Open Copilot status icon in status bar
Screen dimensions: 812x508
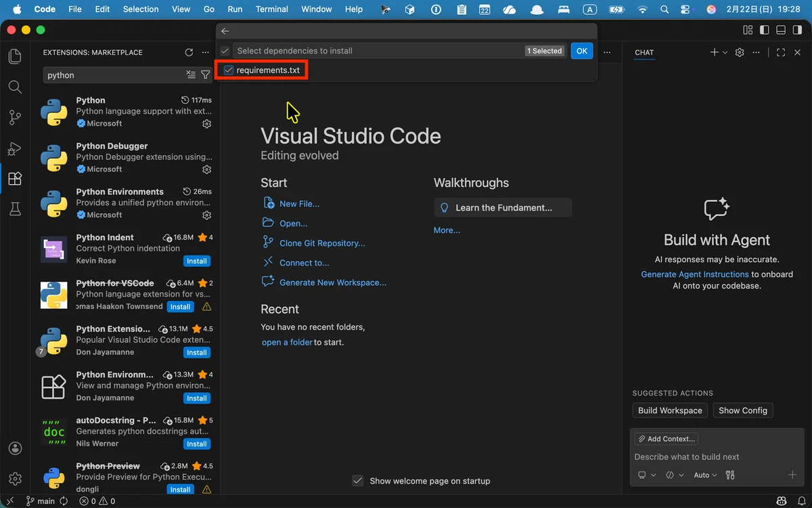coord(782,501)
